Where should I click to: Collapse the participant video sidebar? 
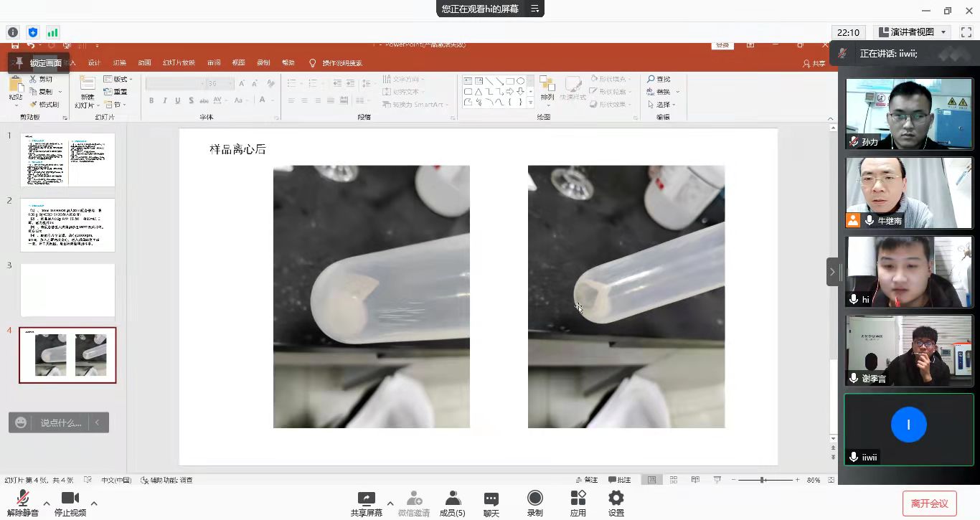[832, 272]
